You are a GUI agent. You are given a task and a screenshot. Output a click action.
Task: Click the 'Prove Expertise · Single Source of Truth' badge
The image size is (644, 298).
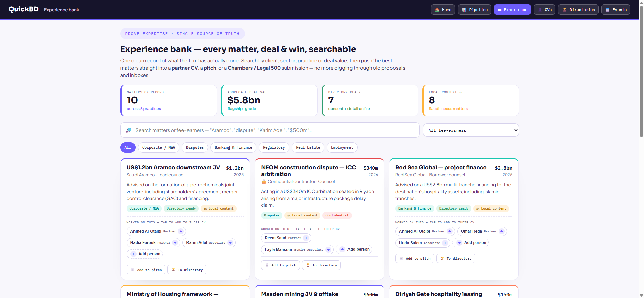tap(182, 34)
